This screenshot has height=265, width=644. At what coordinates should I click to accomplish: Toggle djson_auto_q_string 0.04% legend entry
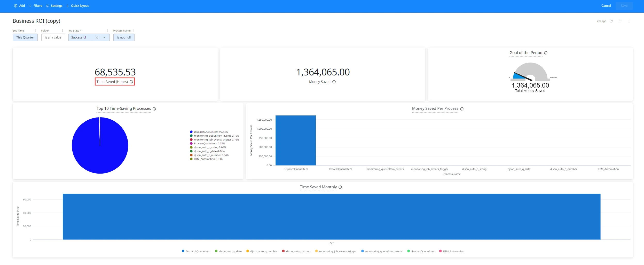[x=208, y=147]
